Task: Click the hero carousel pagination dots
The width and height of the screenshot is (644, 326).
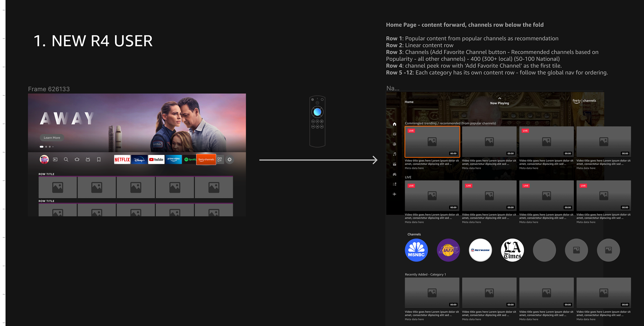Action: (x=47, y=147)
